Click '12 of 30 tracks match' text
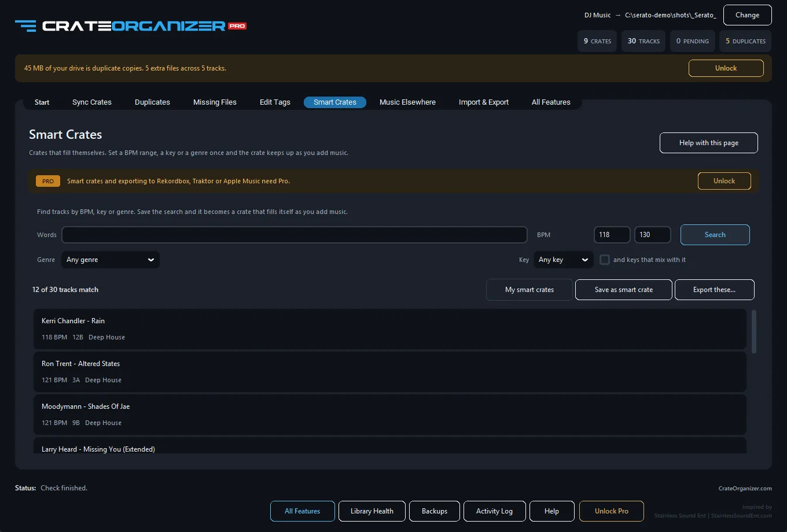The width and height of the screenshot is (787, 532). 65,290
